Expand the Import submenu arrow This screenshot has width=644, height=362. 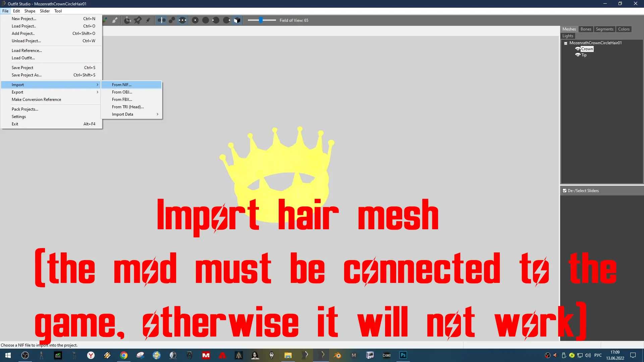click(97, 85)
